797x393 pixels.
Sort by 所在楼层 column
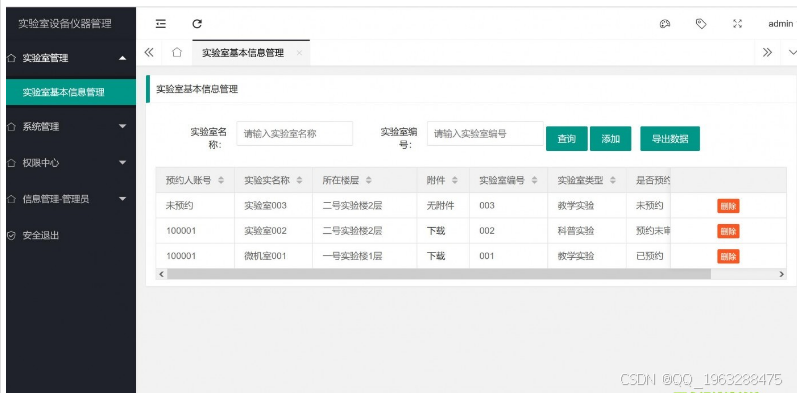(369, 180)
